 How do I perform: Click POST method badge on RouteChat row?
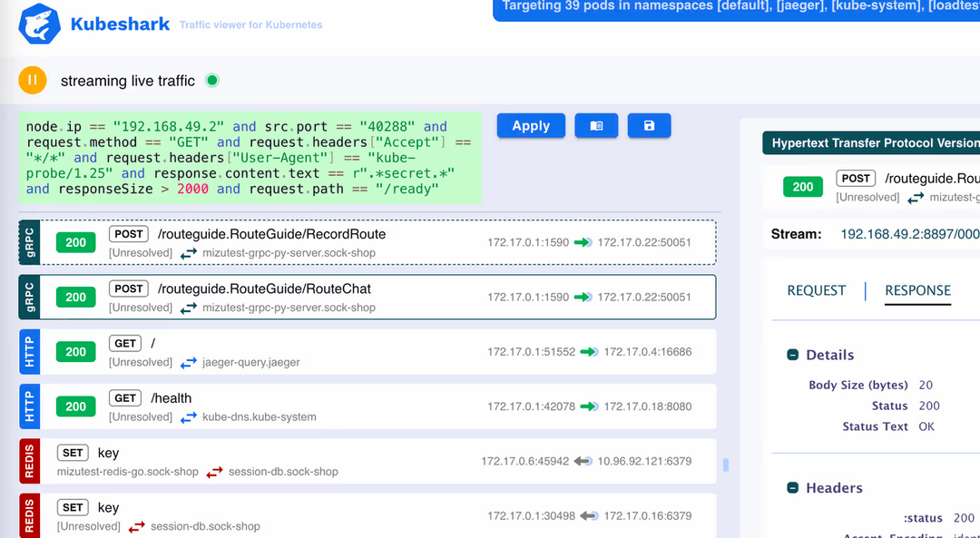pyautogui.click(x=129, y=289)
